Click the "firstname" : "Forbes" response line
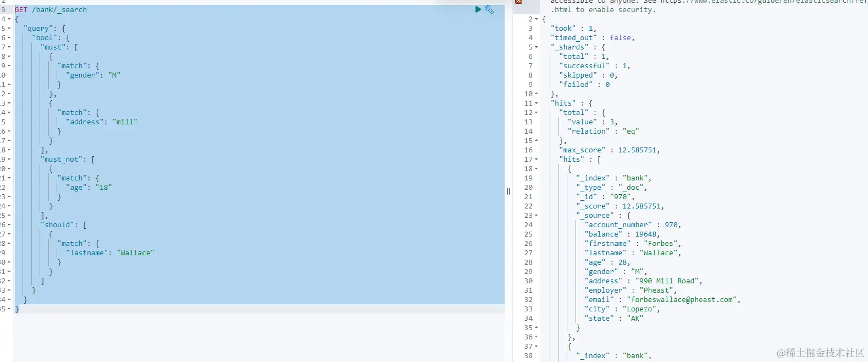 (633, 244)
